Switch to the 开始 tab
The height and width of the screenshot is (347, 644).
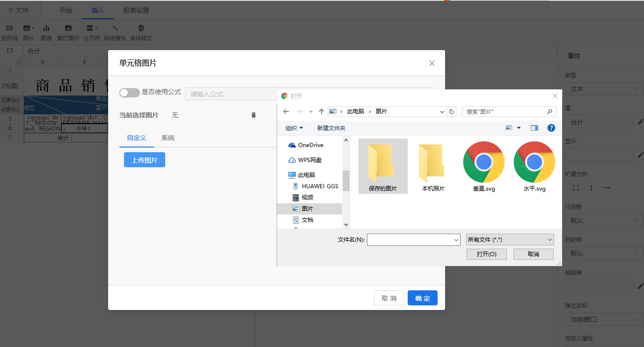point(66,10)
